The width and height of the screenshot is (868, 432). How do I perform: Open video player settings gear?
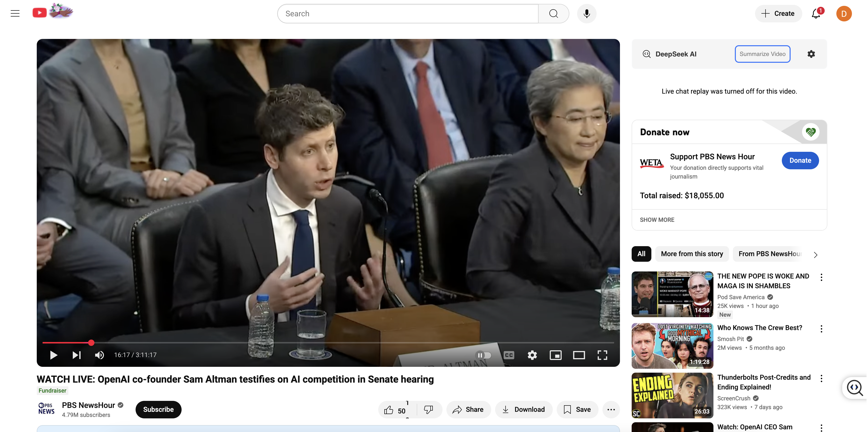(532, 355)
